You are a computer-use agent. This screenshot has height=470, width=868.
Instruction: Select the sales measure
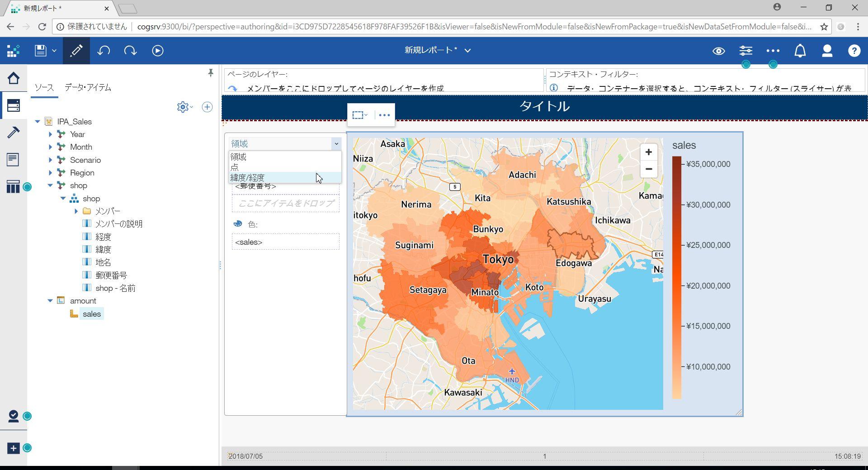[x=91, y=314]
